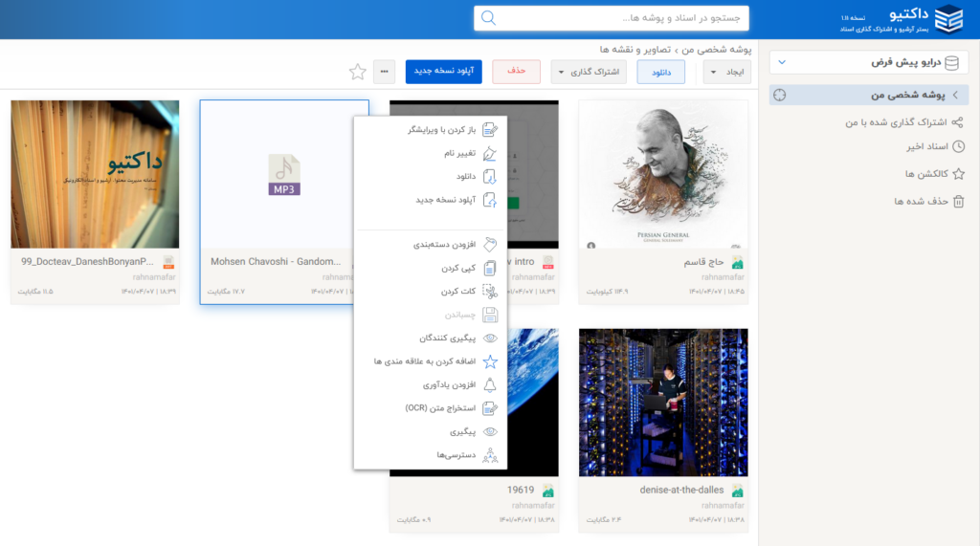This screenshot has height=546, width=980.
Task: Click the red حذف button
Action: click(x=516, y=72)
